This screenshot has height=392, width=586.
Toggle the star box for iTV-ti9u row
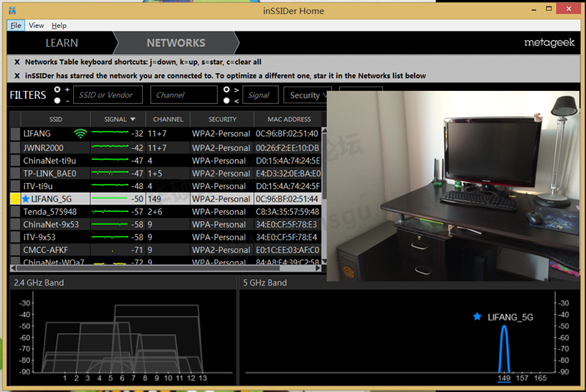click(x=15, y=186)
